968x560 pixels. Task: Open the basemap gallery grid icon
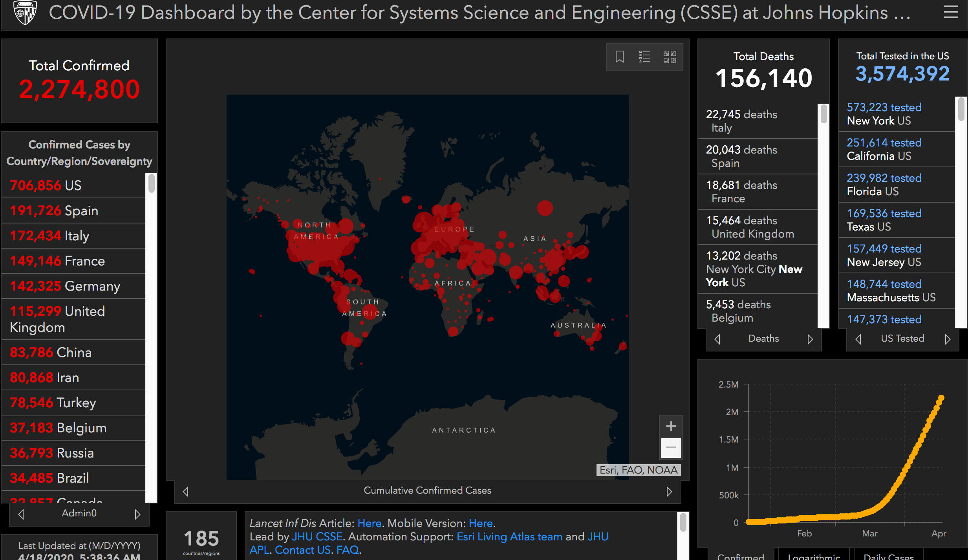click(670, 57)
